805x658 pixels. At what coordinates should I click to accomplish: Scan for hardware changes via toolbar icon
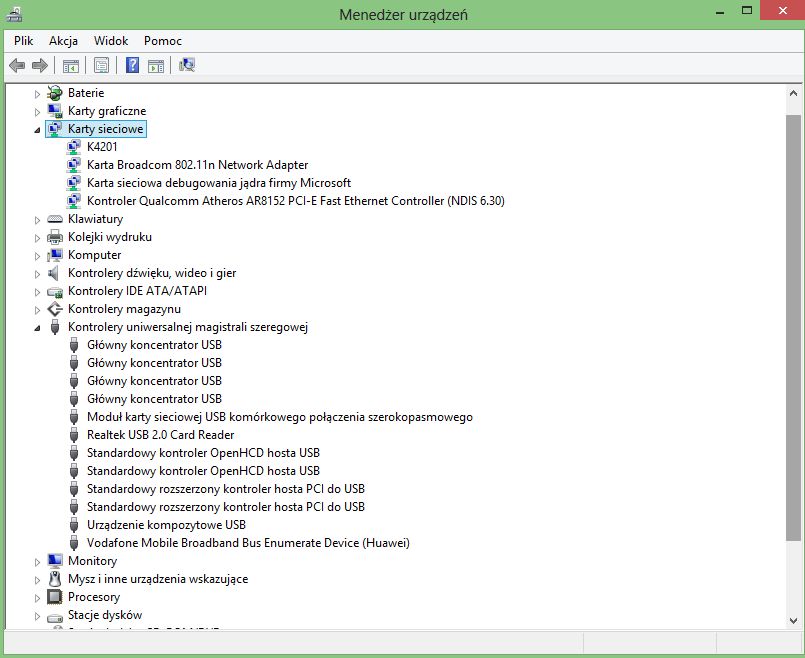(x=187, y=66)
